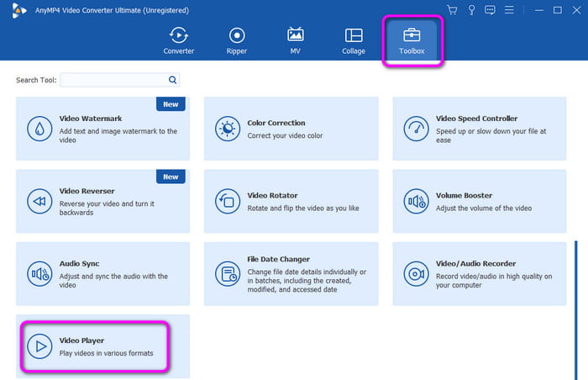Open the Video Rotator title

(x=272, y=195)
